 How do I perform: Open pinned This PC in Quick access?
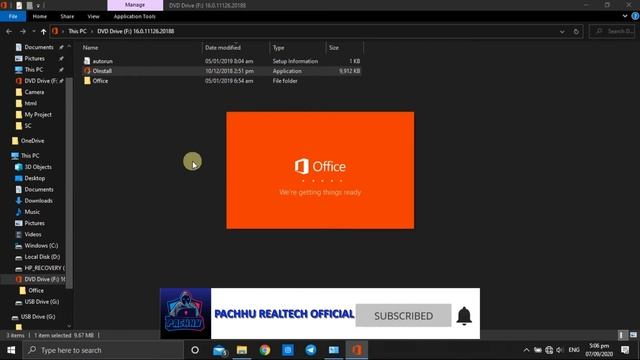[33, 70]
